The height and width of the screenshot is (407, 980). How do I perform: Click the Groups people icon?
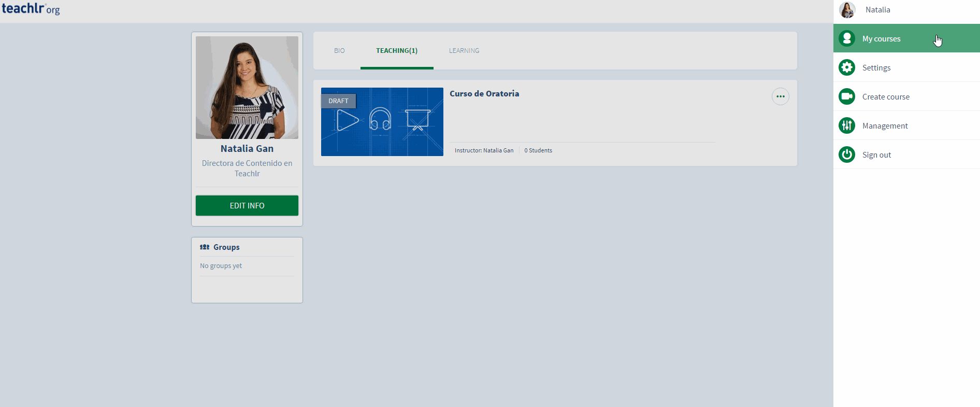point(205,247)
